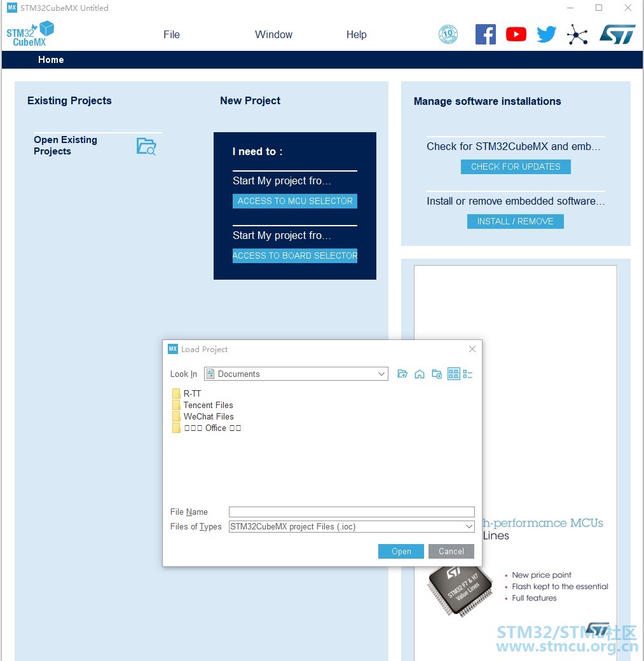Image resolution: width=644 pixels, height=661 pixels.
Task: Open the 10-year anniversary badge icon
Action: [x=448, y=34]
